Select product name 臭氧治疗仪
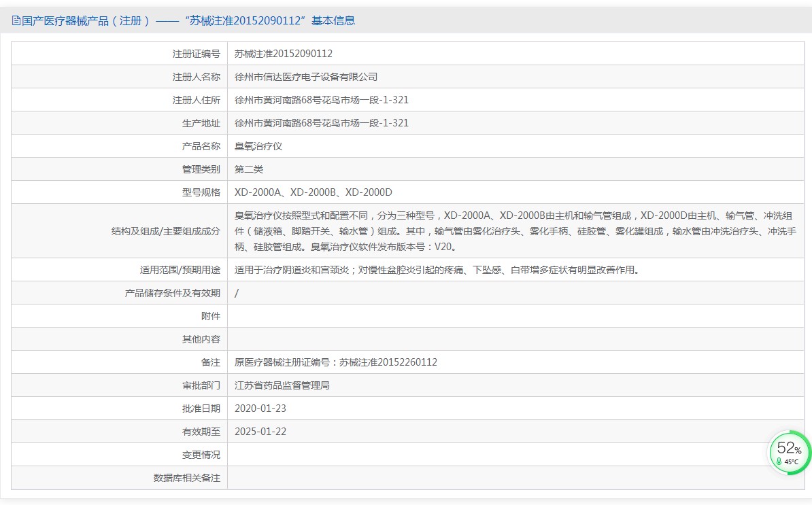This screenshot has height=505, width=812. coord(258,146)
